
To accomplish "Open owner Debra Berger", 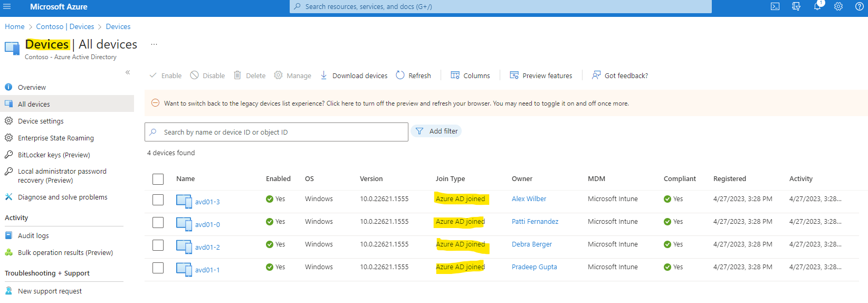I will tap(532, 244).
